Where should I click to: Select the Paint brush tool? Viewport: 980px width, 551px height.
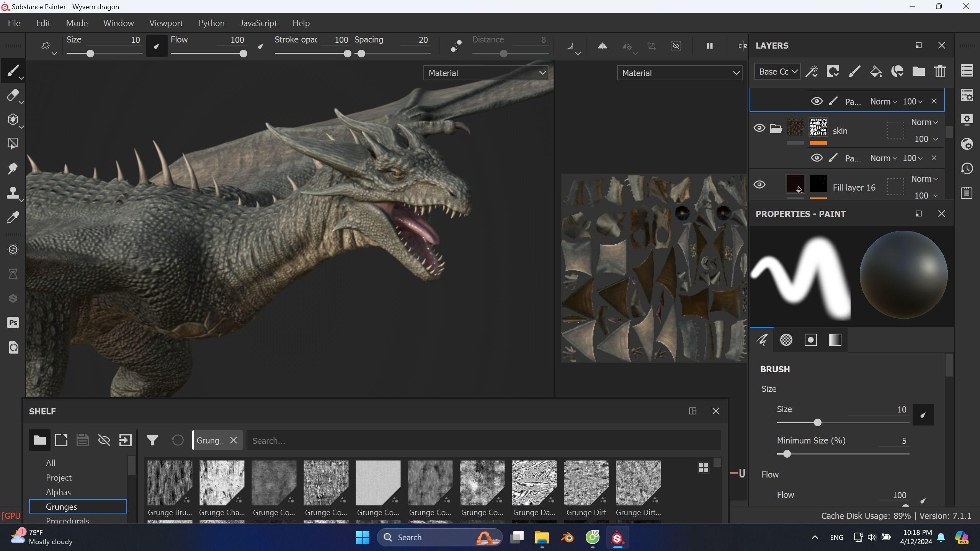pos(13,71)
